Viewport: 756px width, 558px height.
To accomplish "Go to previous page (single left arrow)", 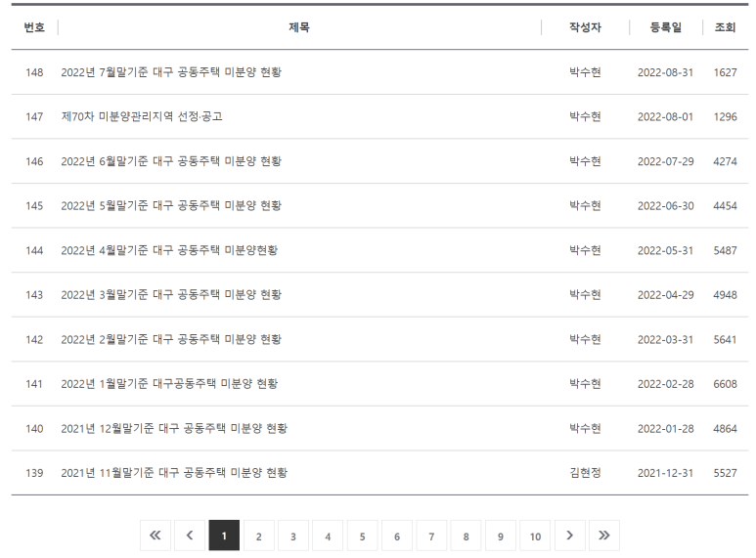I will [x=190, y=536].
